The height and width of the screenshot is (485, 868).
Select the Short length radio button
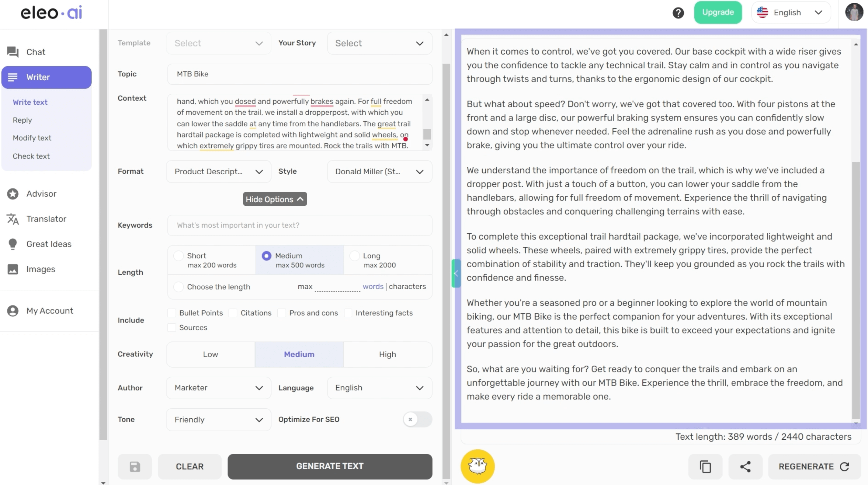[x=179, y=256]
